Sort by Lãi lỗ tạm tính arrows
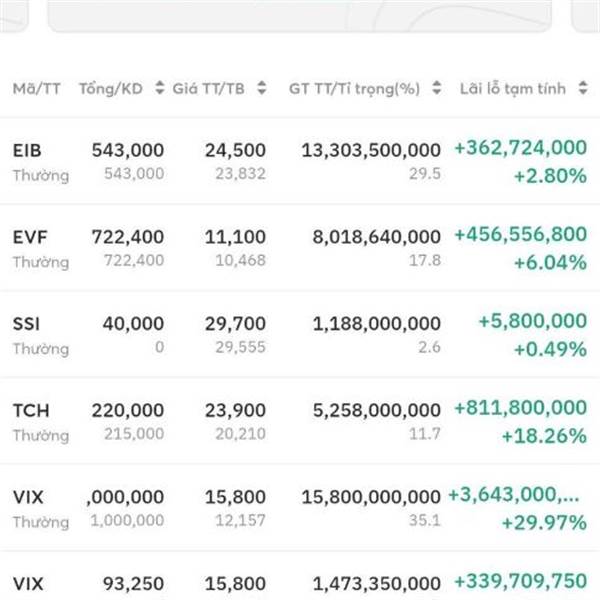This screenshot has width=600, height=600. 583,88
